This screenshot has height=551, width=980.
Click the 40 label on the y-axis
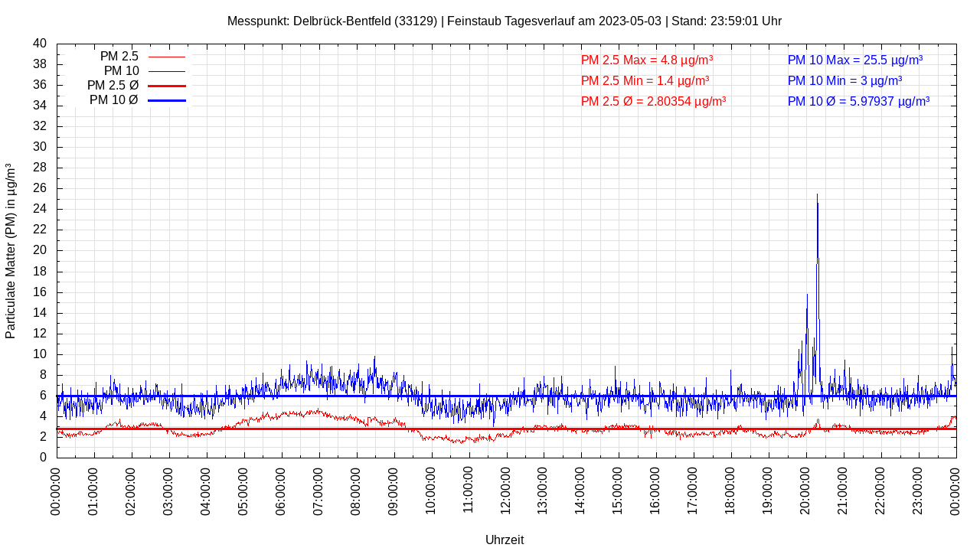point(40,44)
